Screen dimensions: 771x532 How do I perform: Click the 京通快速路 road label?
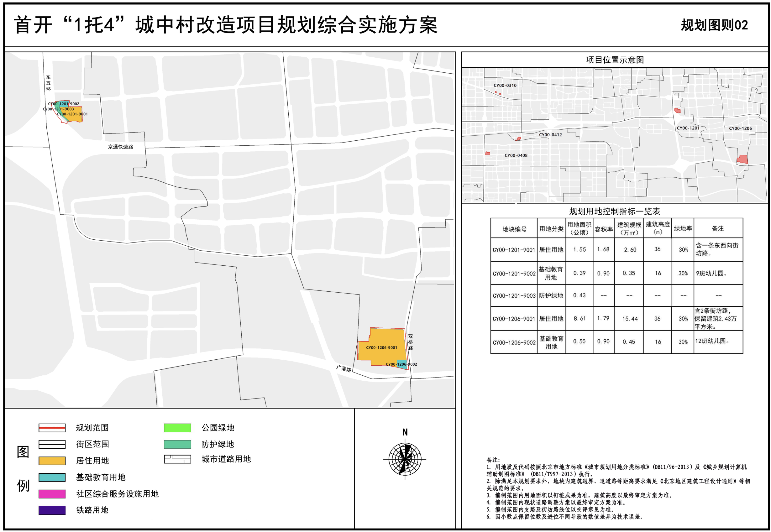point(120,147)
